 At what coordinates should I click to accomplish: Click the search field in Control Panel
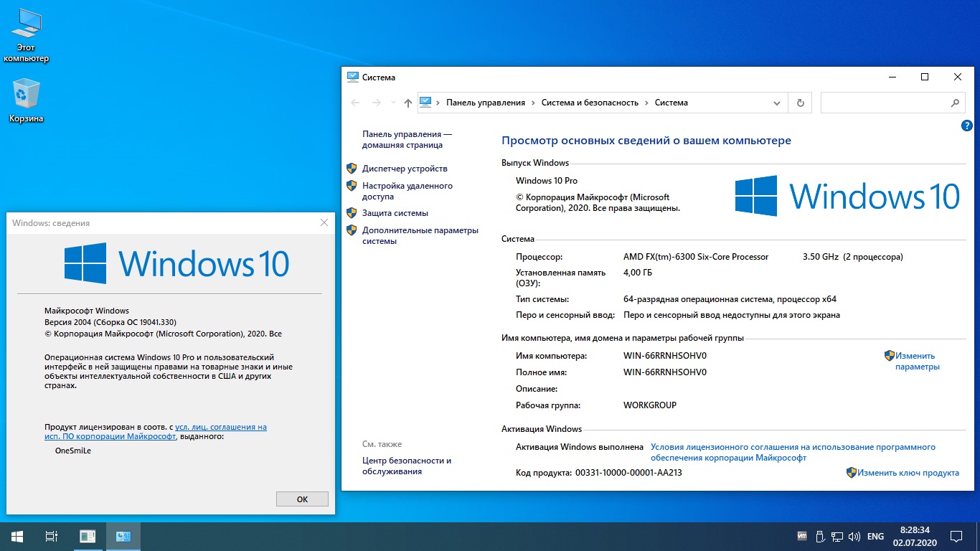pos(884,103)
